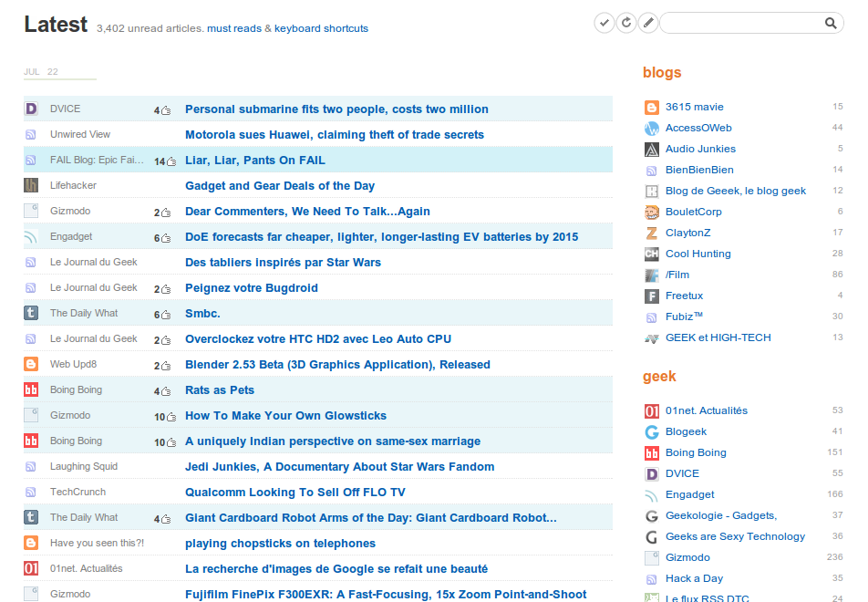Click the TechCrunch source name
Viewport: 868px width, 602px height.
(x=77, y=492)
